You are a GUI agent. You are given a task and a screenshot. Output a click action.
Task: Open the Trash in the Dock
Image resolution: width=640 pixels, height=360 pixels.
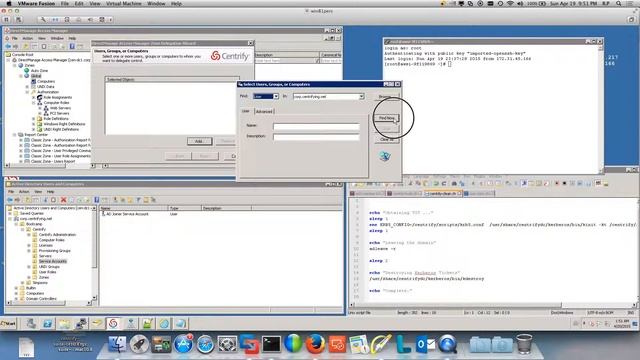pos(524,344)
